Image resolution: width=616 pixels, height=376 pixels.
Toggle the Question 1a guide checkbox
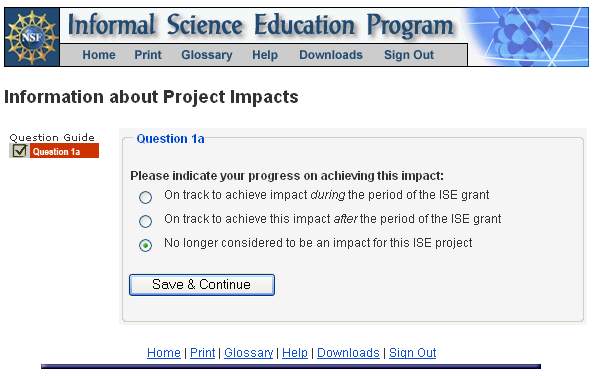[19, 151]
